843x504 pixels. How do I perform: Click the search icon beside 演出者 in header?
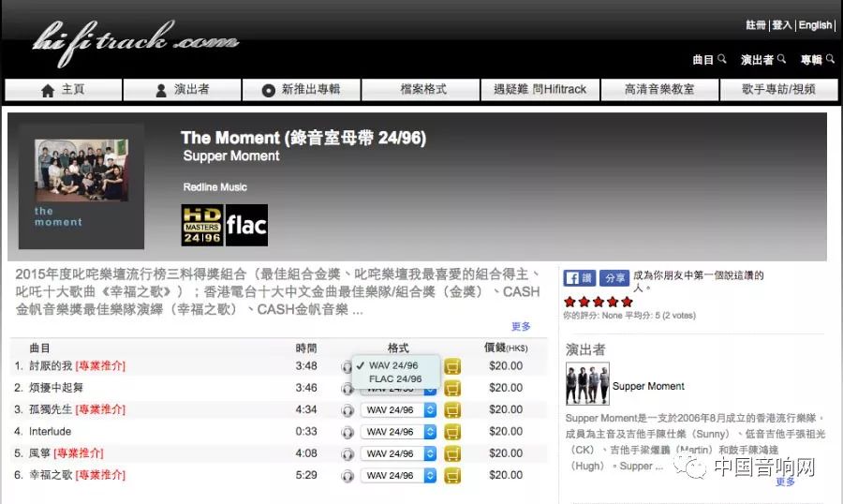pyautogui.click(x=781, y=59)
